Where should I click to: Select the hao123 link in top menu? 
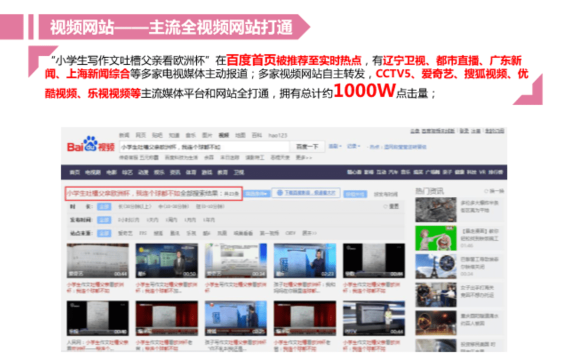[278, 135]
